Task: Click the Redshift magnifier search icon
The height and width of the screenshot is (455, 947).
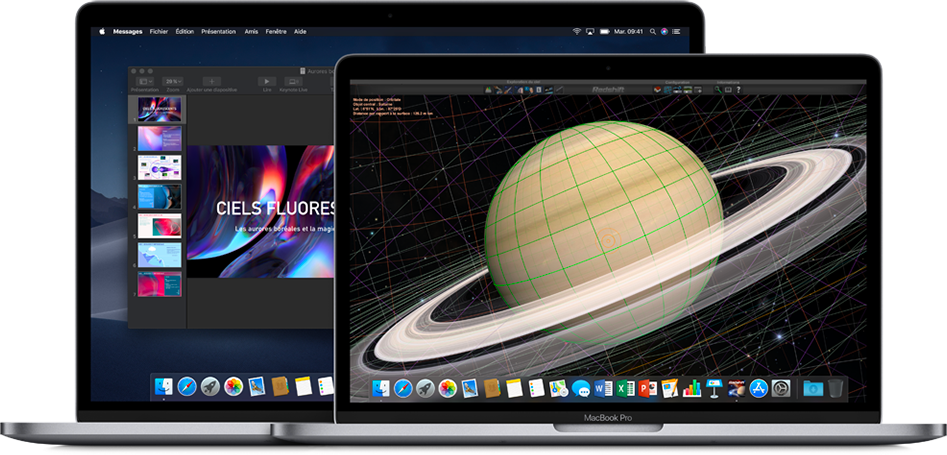Action: click(x=717, y=89)
